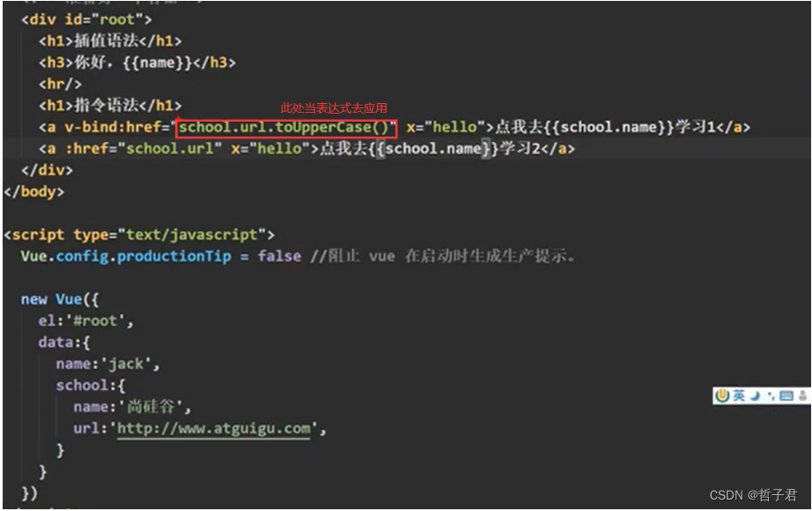Click the div id="root" opening tag

86,19
